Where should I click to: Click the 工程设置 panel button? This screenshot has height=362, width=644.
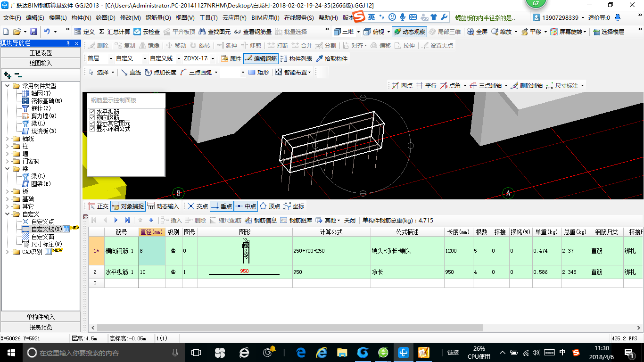[x=41, y=53]
